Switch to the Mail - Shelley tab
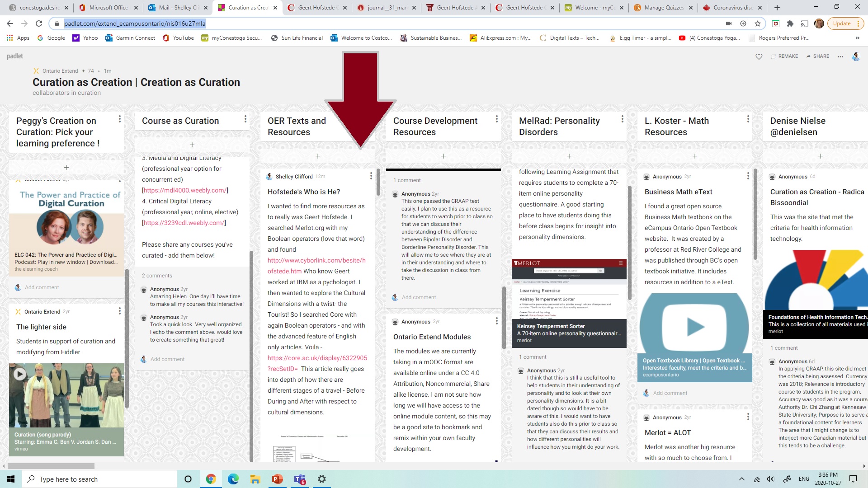Viewport: 868px width, 488px height. click(x=179, y=8)
